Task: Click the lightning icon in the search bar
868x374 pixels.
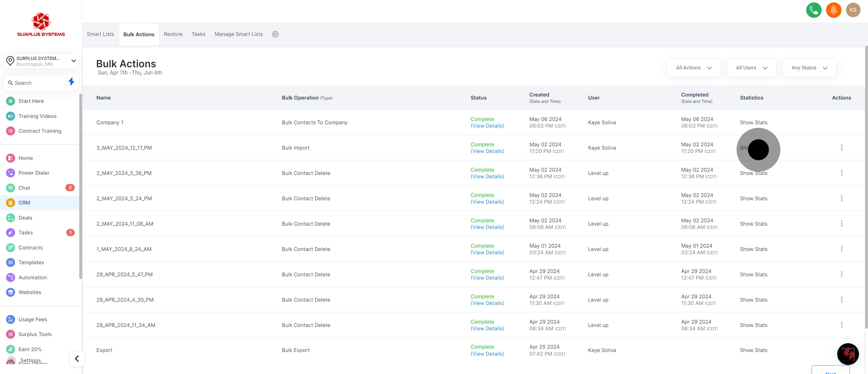Action: click(71, 82)
